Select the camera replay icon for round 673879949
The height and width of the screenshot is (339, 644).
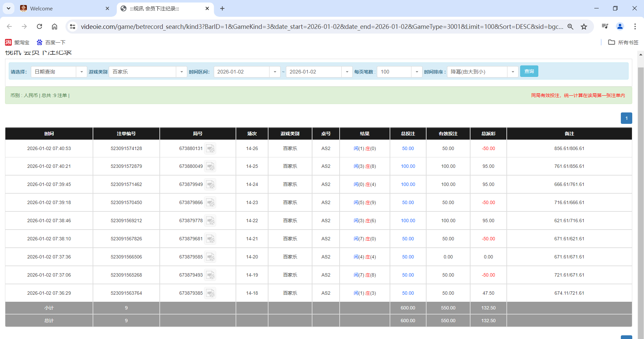210,184
